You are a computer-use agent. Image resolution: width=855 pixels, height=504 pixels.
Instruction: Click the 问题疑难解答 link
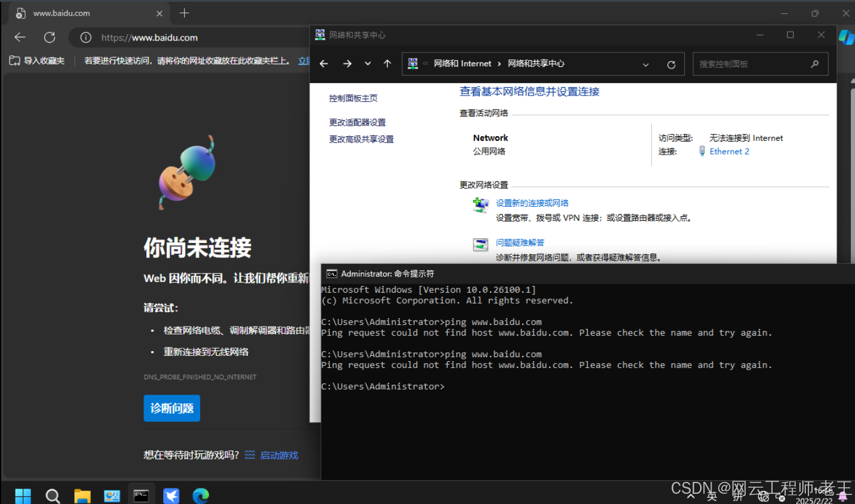tap(520, 242)
